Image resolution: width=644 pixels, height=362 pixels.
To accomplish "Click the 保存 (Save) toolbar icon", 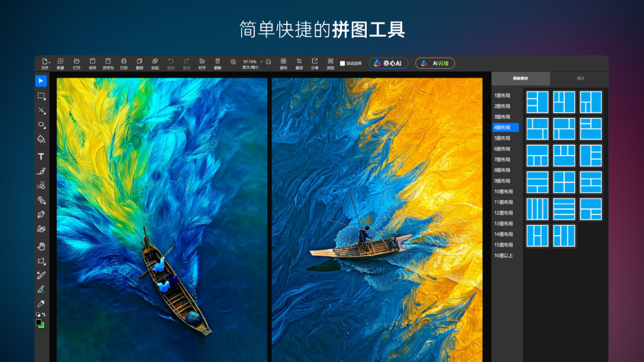I will click(93, 63).
